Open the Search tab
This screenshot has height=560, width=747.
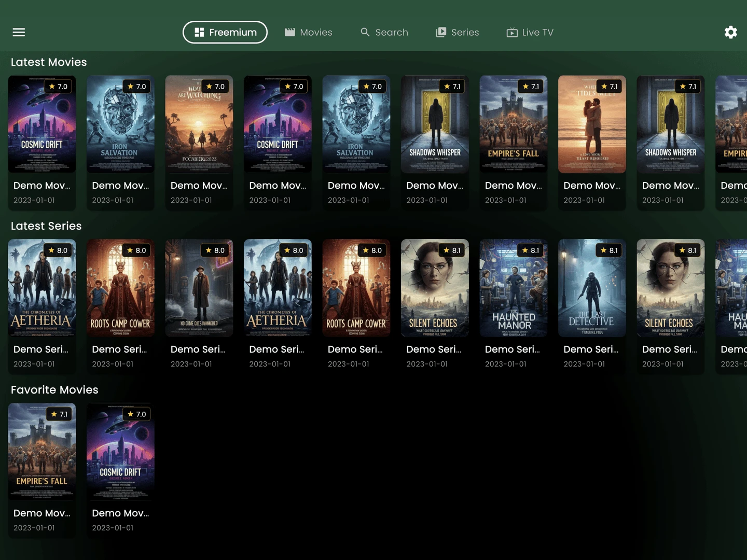click(384, 32)
